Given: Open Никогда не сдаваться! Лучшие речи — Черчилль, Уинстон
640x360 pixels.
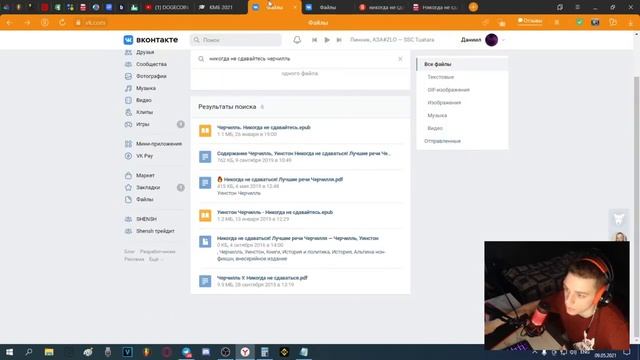Looking at the screenshot, I should [298, 238].
